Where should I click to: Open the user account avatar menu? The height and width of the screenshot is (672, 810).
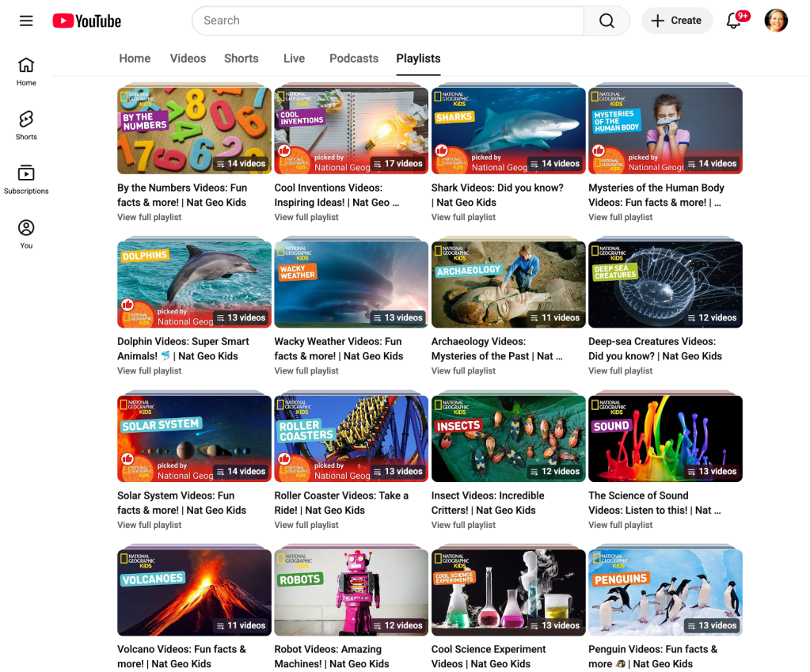(x=775, y=21)
